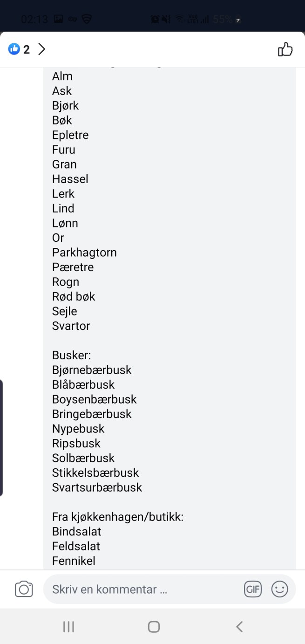Expand the chevron next to reaction count

click(x=41, y=48)
